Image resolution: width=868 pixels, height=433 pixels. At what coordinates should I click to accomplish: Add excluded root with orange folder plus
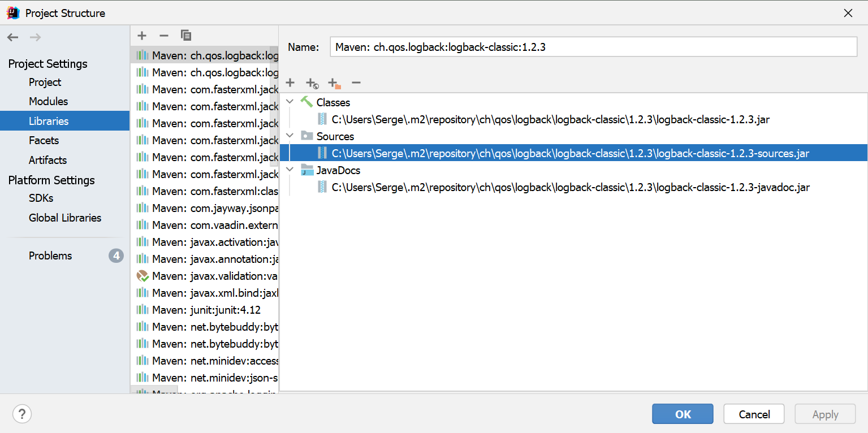pos(335,84)
